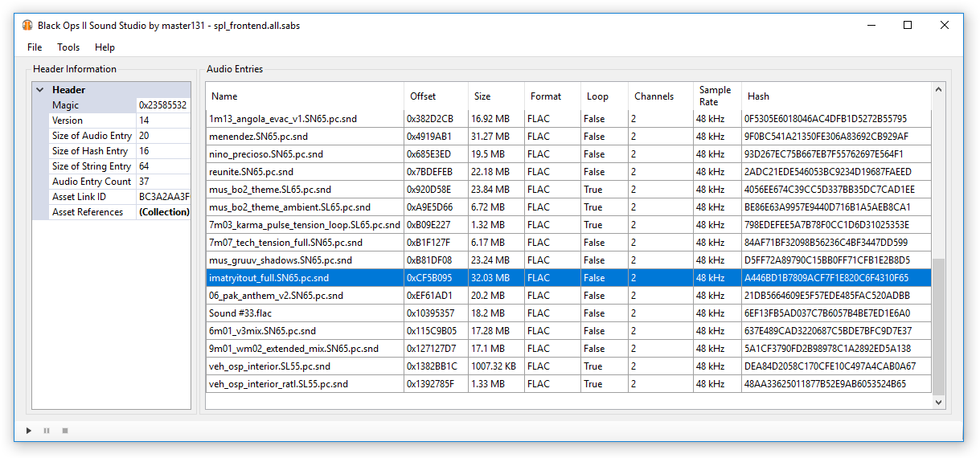The height and width of the screenshot is (458, 980).
Task: Sort by the Hash column header
Action: point(836,96)
